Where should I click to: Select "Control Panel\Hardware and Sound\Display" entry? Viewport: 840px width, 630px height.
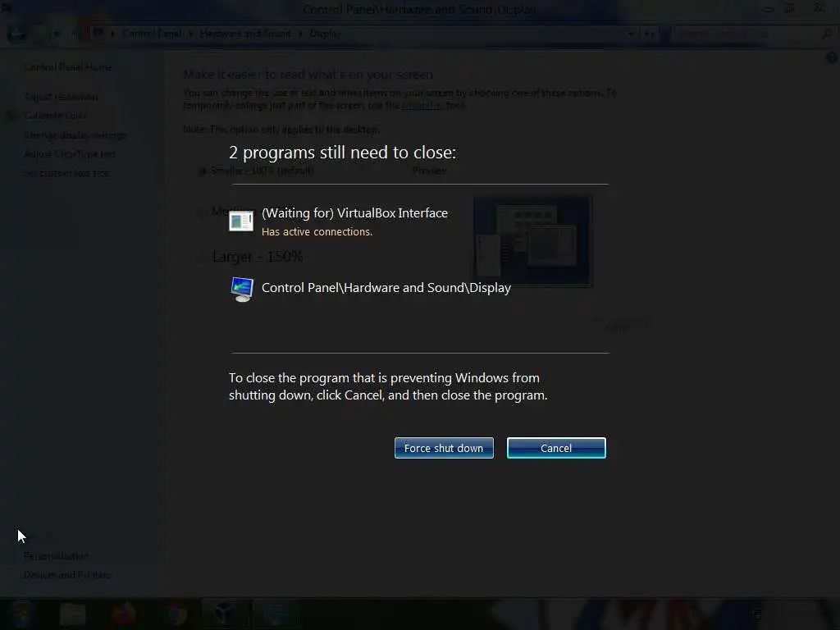point(386,288)
